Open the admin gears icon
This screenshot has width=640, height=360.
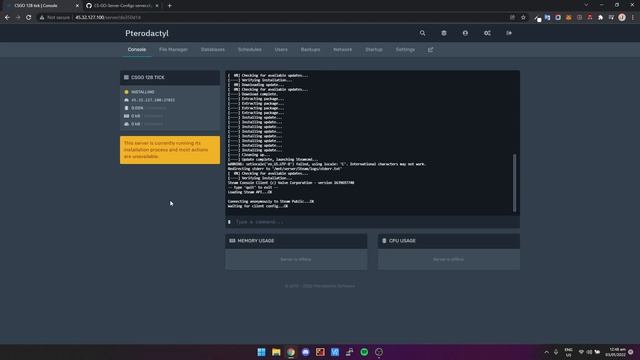487,33
